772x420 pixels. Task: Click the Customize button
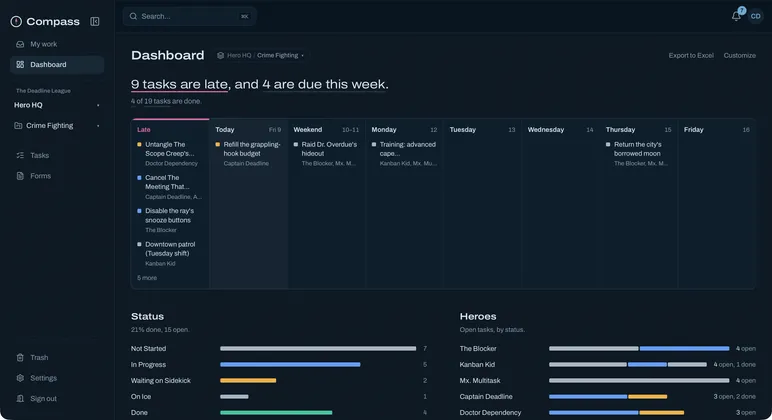(x=740, y=56)
